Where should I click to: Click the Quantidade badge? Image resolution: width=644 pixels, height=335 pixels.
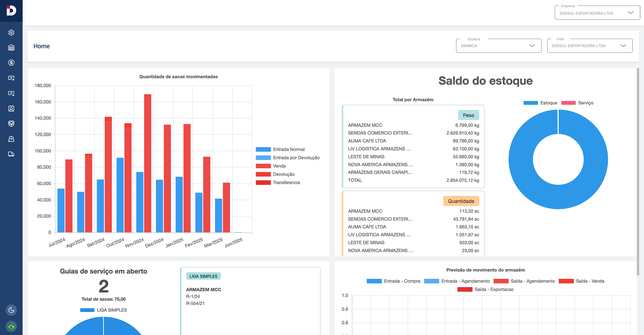tap(461, 201)
